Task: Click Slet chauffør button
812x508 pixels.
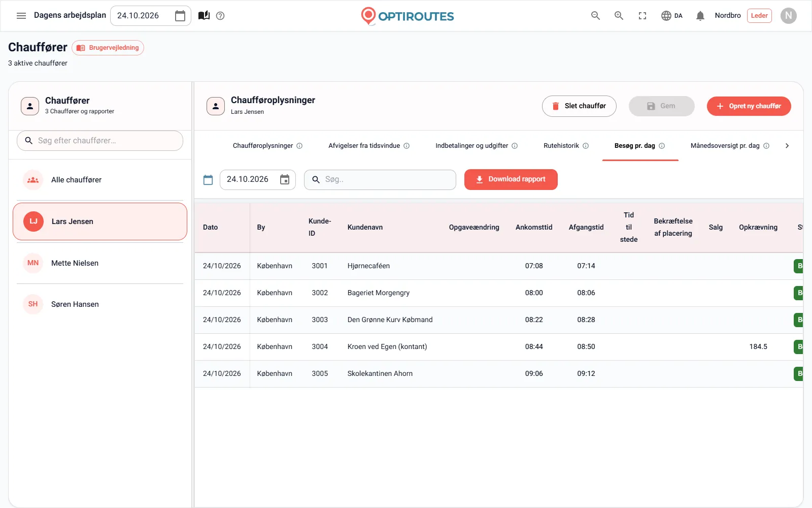Action: (x=579, y=106)
